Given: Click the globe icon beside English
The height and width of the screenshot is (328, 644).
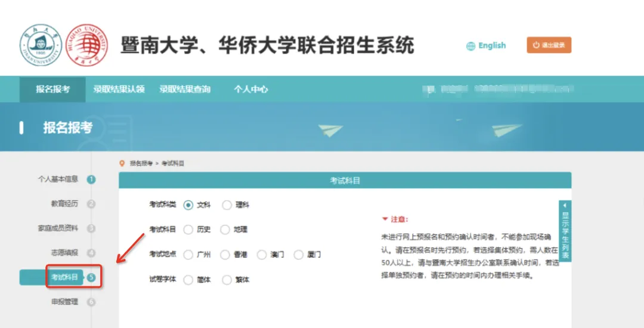Looking at the screenshot, I should [471, 46].
